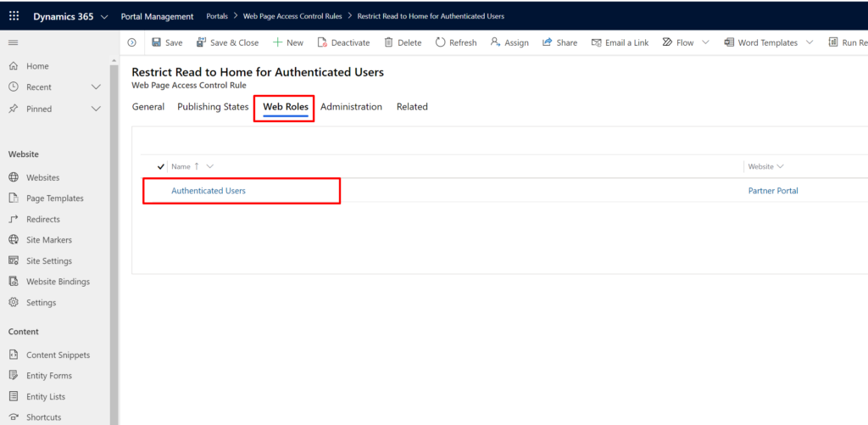Click the Pinned pin icon
The height and width of the screenshot is (425, 868).
pos(14,109)
